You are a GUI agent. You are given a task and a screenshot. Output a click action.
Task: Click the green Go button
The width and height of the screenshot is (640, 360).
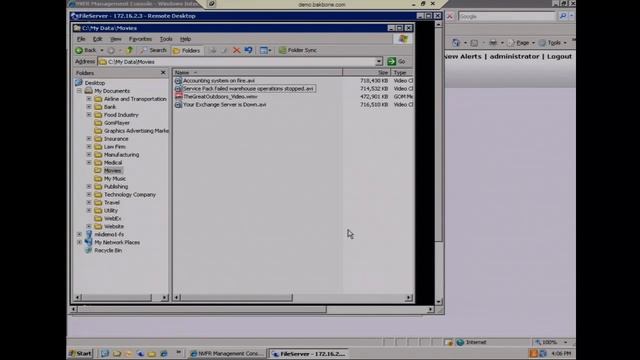pos(396,62)
